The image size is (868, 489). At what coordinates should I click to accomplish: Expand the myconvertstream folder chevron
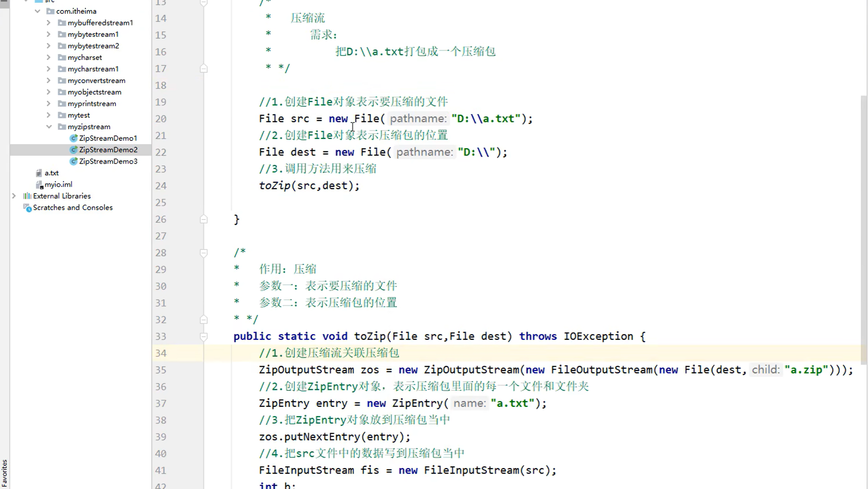point(48,80)
